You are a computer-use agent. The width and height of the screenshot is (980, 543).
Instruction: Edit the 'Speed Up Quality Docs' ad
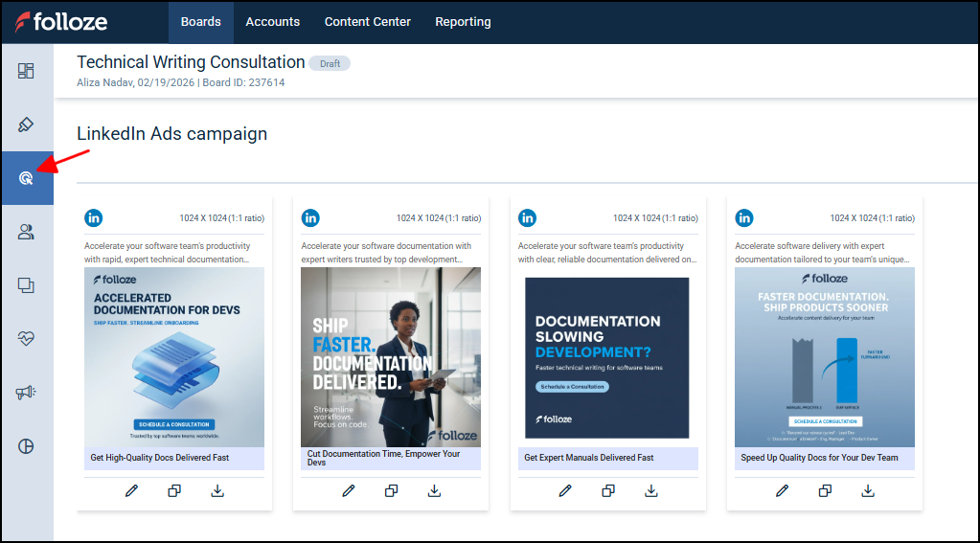(x=782, y=491)
